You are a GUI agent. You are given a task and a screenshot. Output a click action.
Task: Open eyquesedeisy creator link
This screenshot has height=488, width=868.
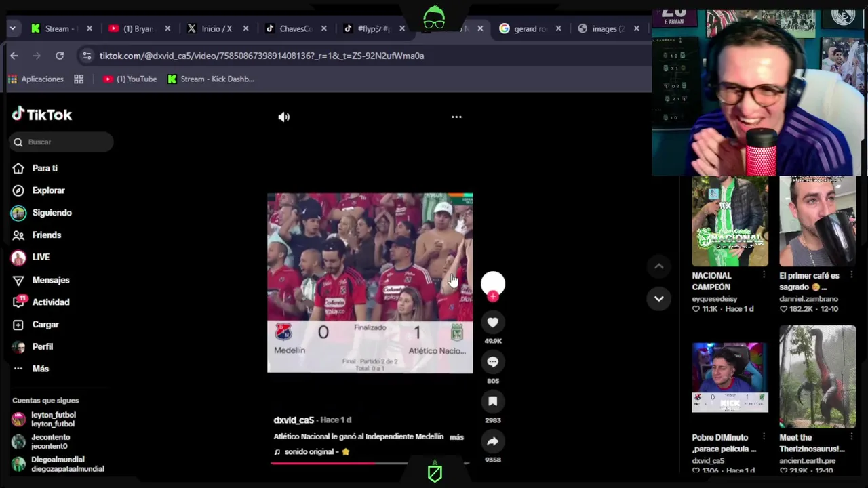tap(714, 299)
